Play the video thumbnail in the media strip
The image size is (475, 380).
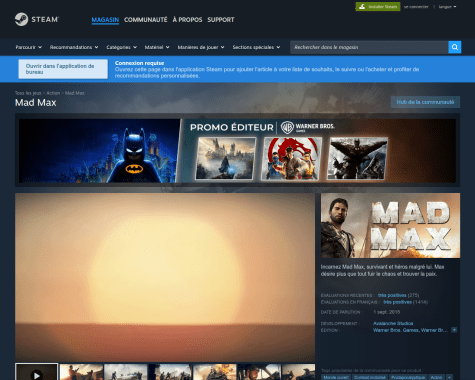click(37, 372)
